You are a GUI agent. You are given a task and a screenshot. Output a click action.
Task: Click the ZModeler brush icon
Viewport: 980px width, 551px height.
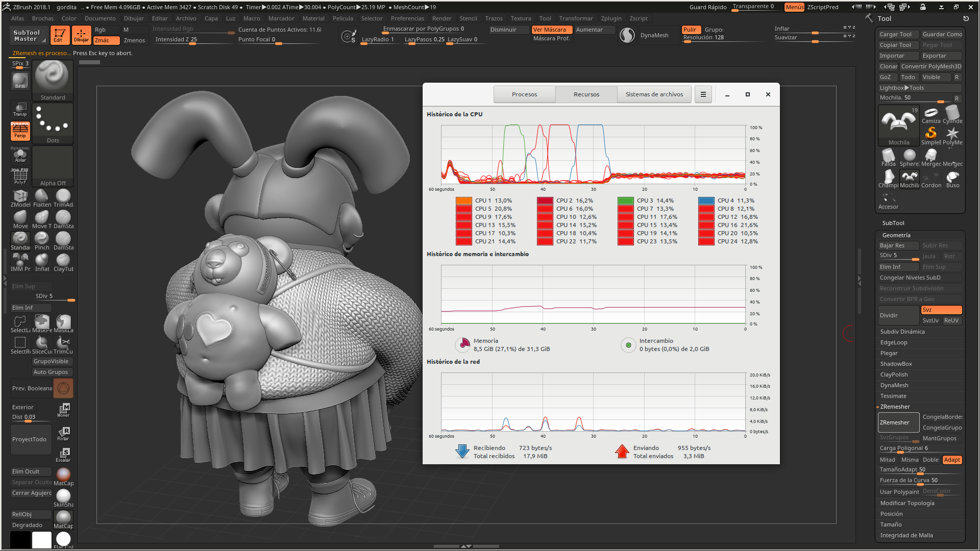point(20,197)
